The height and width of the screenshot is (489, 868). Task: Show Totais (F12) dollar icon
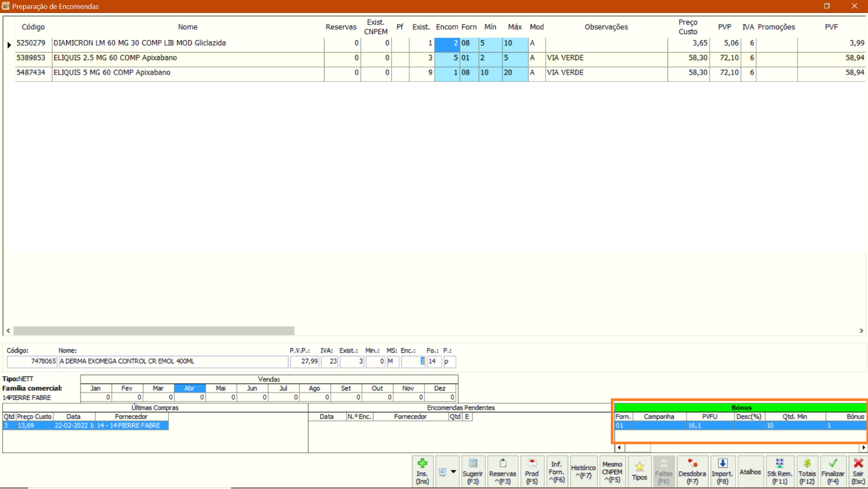807,471
